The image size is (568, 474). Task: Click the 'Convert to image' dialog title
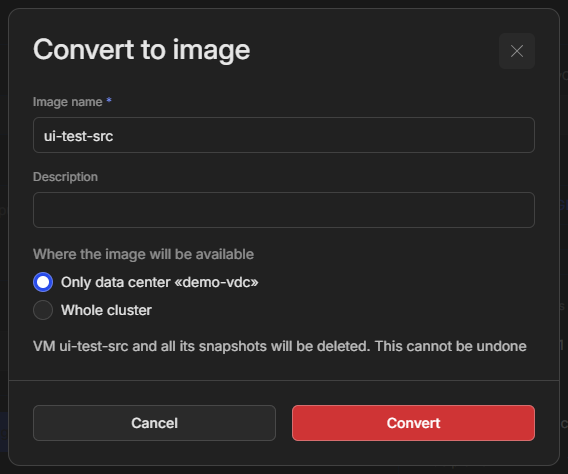(x=142, y=50)
